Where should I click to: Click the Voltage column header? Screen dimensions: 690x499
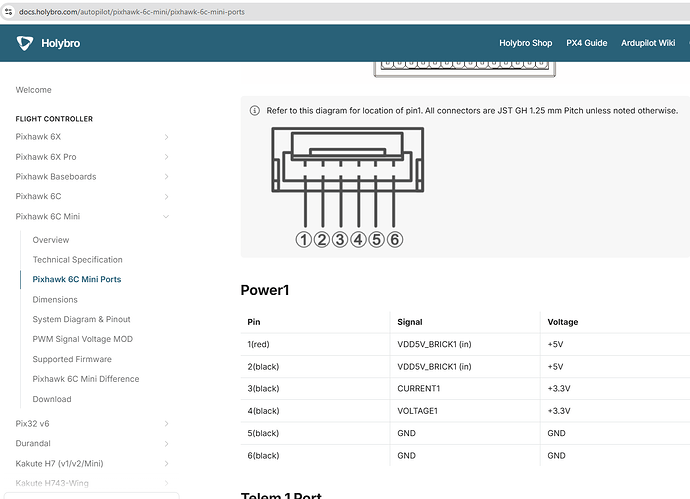coord(563,322)
